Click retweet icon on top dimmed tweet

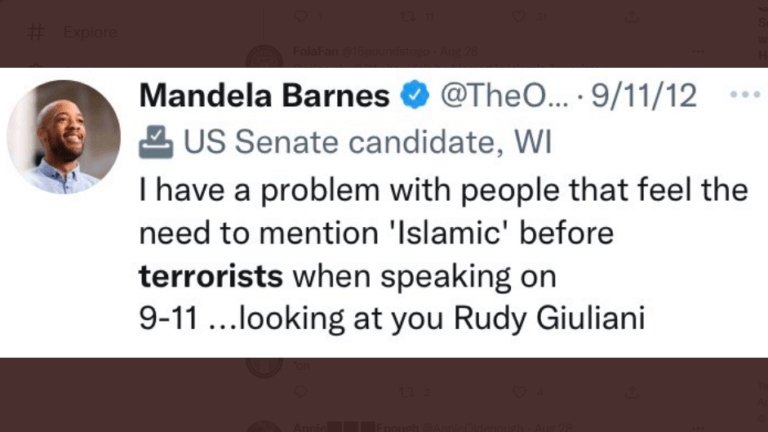[407, 17]
